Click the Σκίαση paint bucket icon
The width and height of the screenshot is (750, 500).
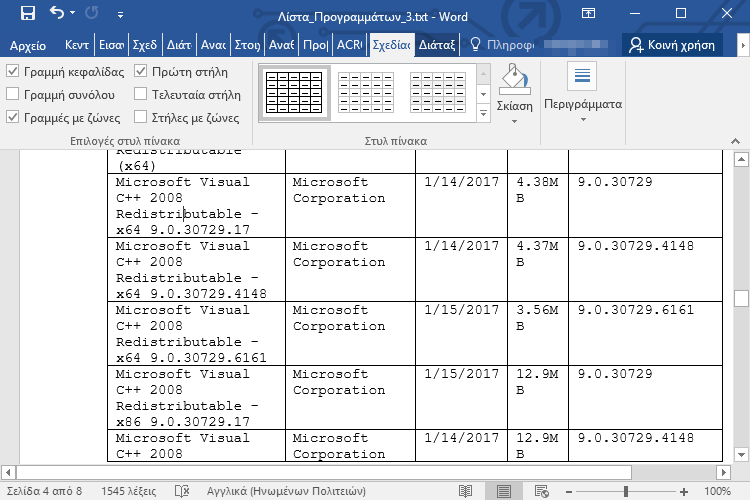tap(515, 79)
